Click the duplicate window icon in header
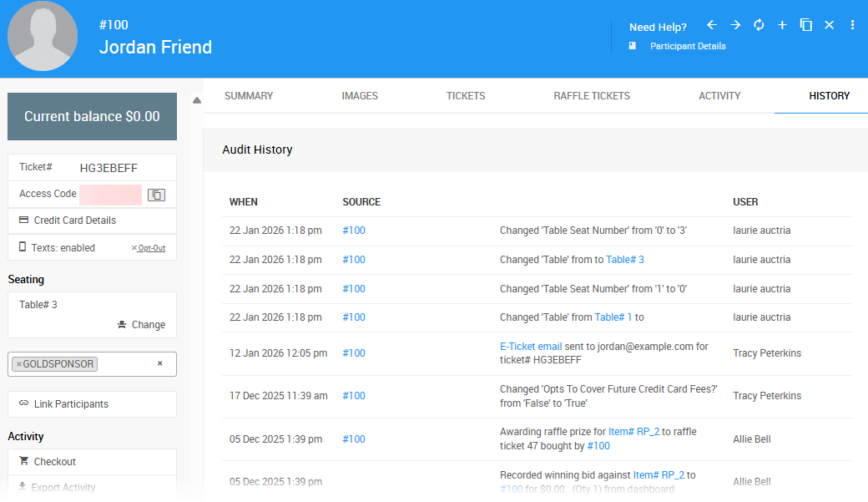The width and height of the screenshot is (868, 502). (x=805, y=25)
